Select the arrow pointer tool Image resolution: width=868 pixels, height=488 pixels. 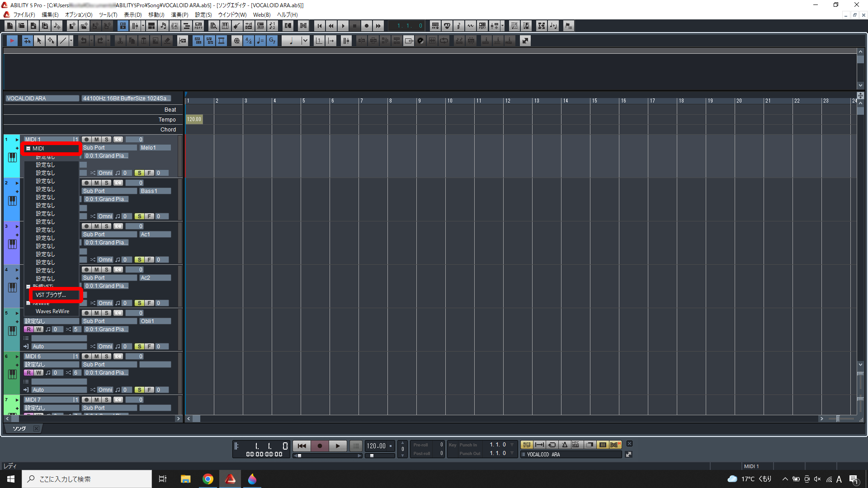pyautogui.click(x=39, y=41)
